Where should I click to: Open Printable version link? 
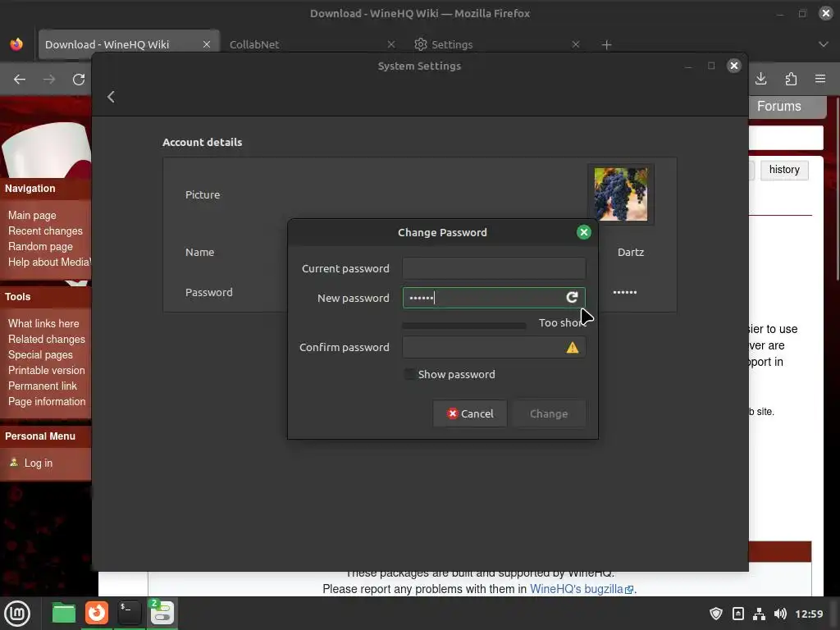(x=46, y=370)
